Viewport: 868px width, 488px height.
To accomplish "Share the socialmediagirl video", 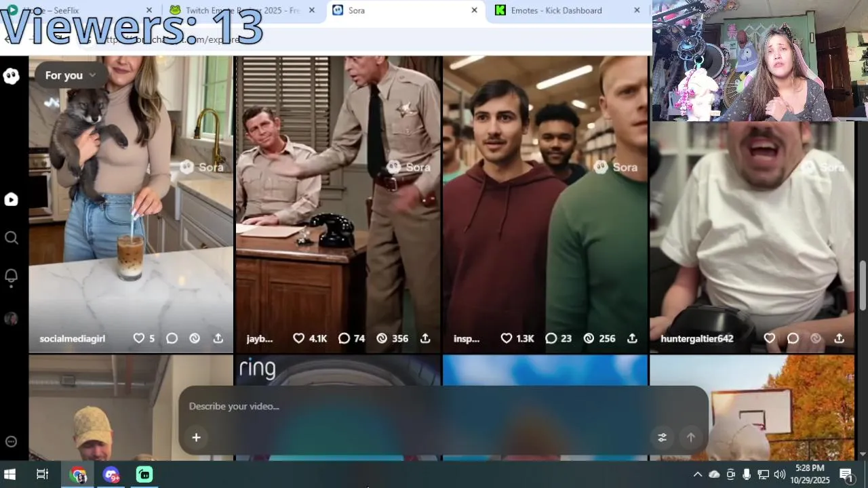I will tap(218, 338).
